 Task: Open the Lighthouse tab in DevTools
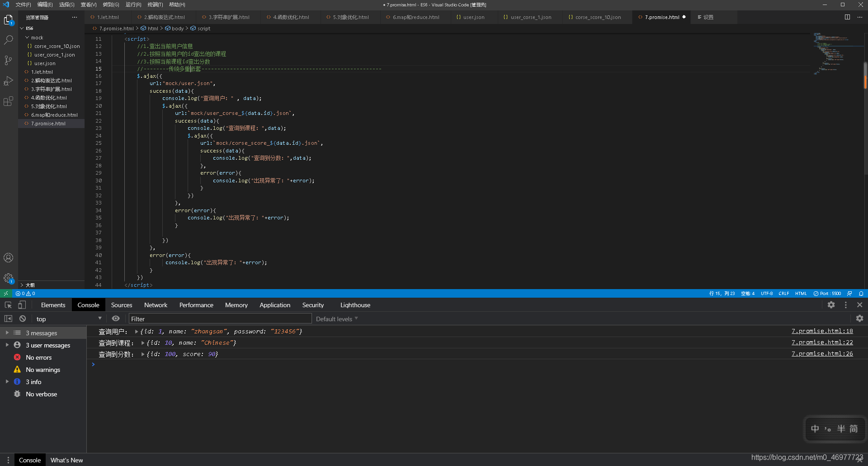click(355, 305)
